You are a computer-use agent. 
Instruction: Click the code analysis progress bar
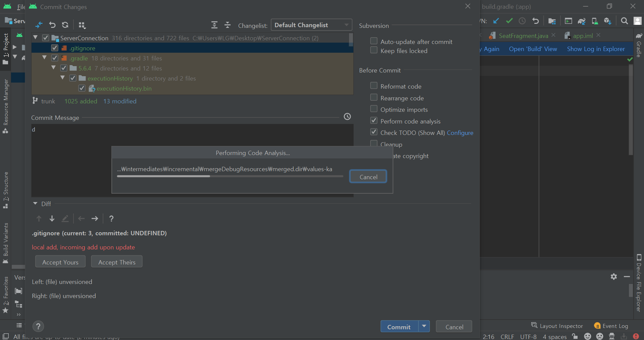click(x=230, y=176)
